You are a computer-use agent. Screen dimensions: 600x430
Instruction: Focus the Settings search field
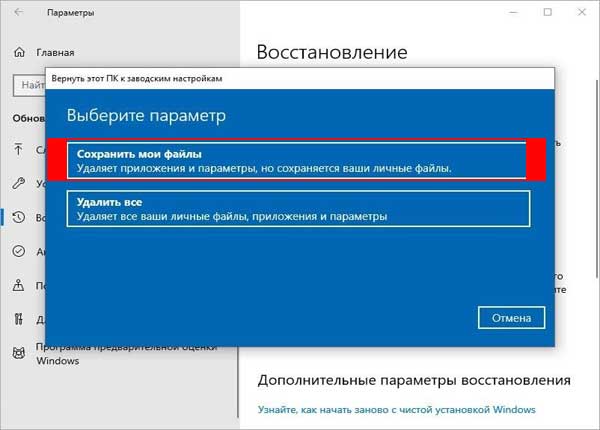coord(29,85)
